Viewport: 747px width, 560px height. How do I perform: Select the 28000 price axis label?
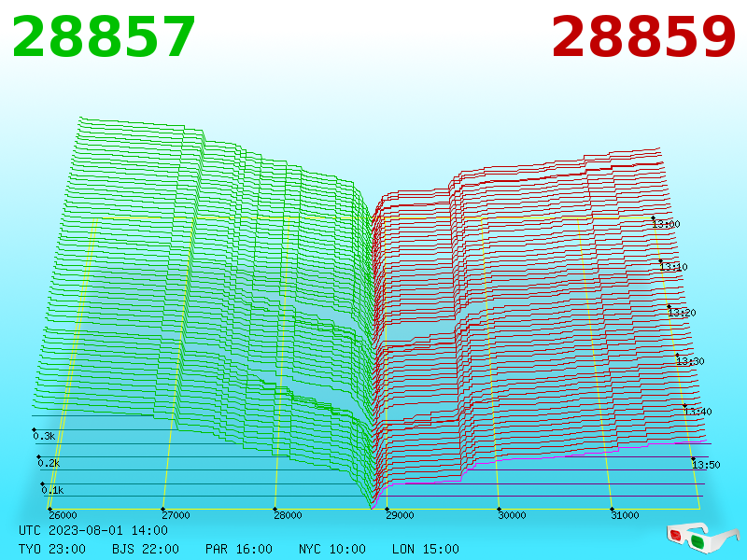(288, 515)
